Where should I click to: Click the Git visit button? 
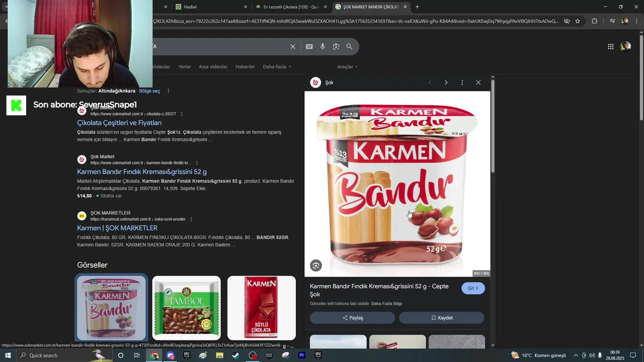point(473,289)
